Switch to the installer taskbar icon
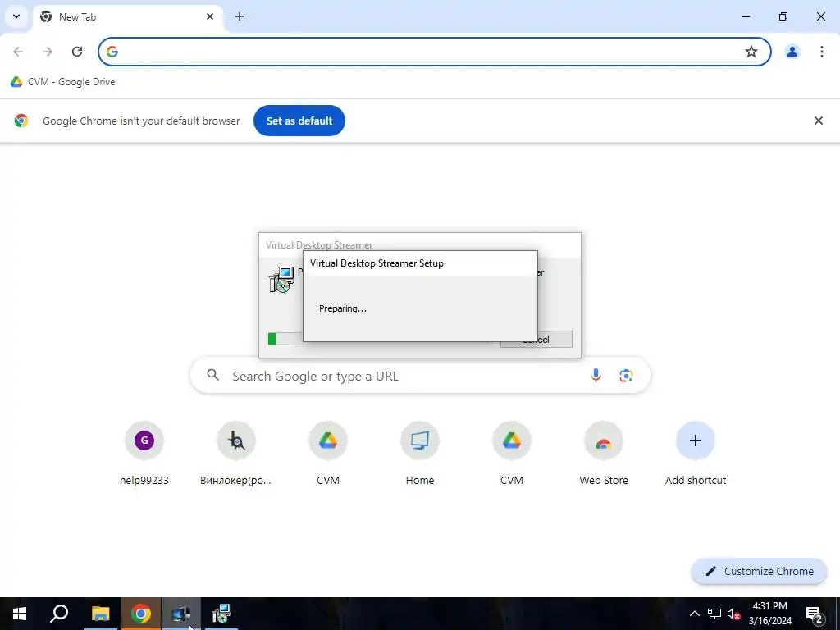The height and width of the screenshot is (630, 840). (221, 614)
